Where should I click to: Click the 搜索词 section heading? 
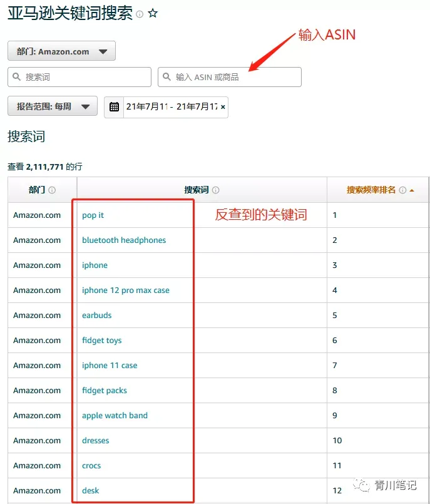tap(26, 136)
